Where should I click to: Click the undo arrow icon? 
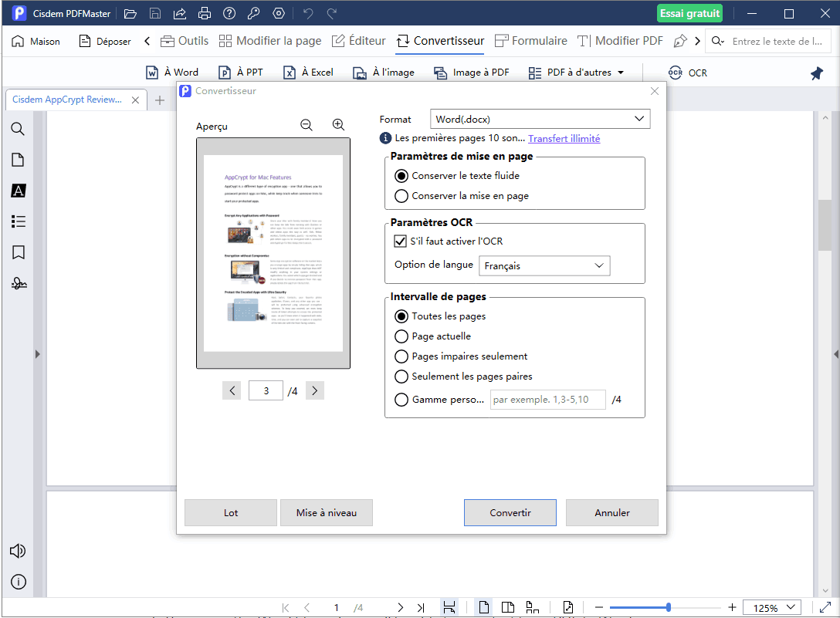click(308, 14)
